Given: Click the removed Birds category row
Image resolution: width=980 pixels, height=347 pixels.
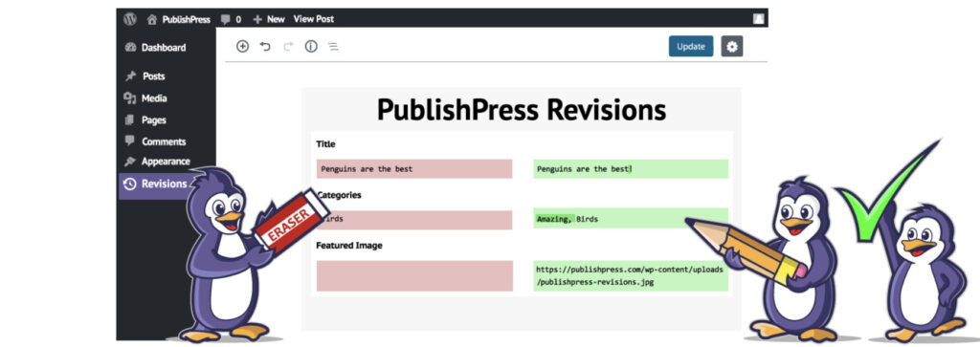Looking at the screenshot, I should (414, 220).
